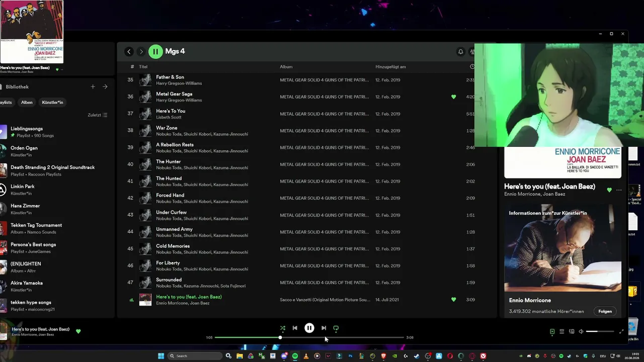644x362 pixels.
Task: Open Photoshop from the taskbar
Action: (350, 356)
